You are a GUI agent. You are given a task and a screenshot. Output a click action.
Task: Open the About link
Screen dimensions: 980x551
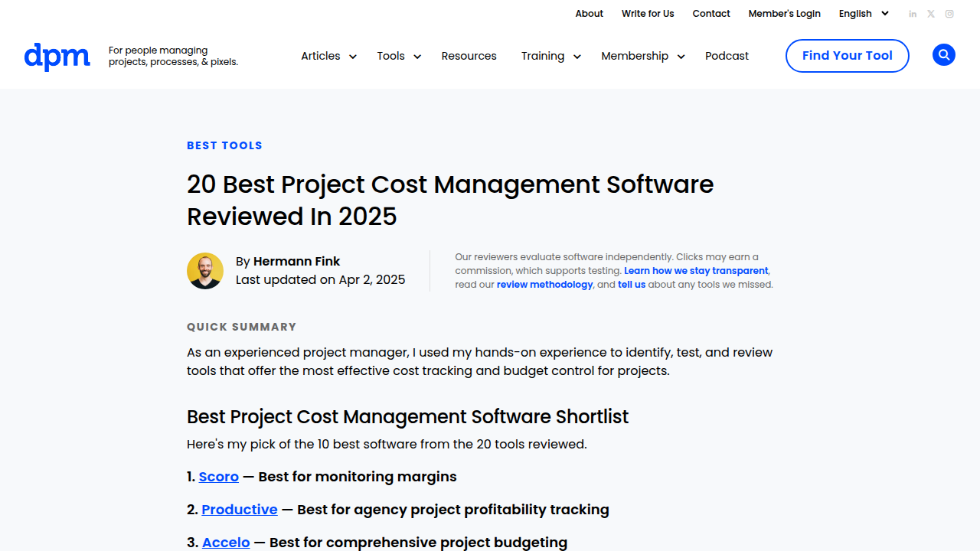(590, 14)
